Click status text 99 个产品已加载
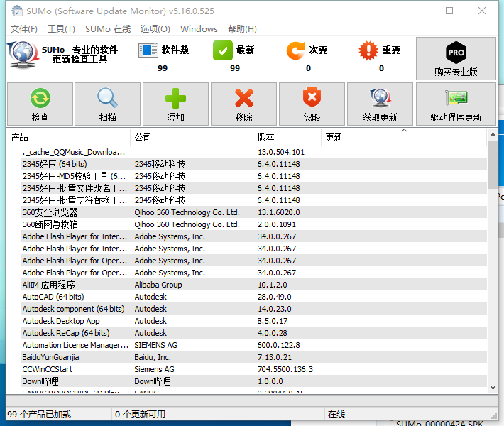Image resolution: width=504 pixels, height=426 pixels. pyautogui.click(x=39, y=414)
